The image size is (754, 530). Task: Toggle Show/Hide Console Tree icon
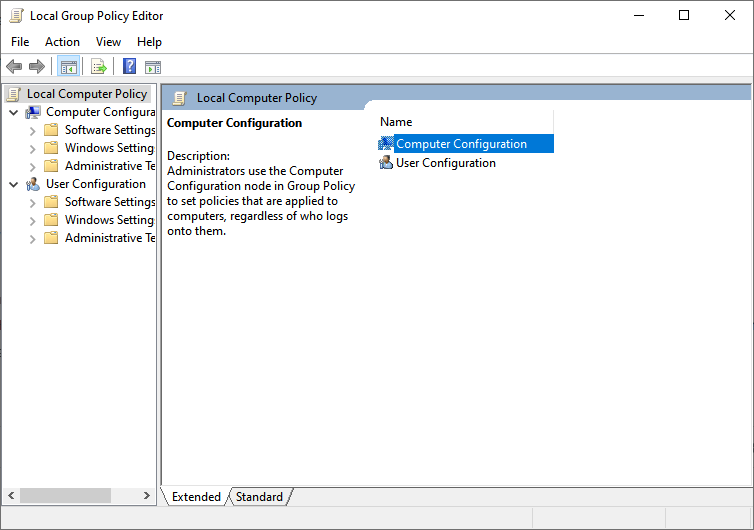[x=68, y=66]
